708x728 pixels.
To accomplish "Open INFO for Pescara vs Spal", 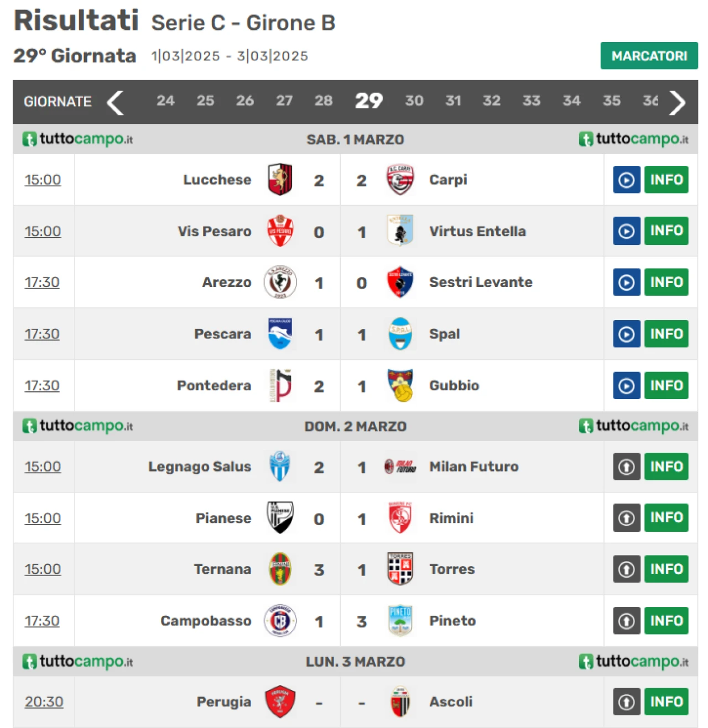I will (x=666, y=334).
